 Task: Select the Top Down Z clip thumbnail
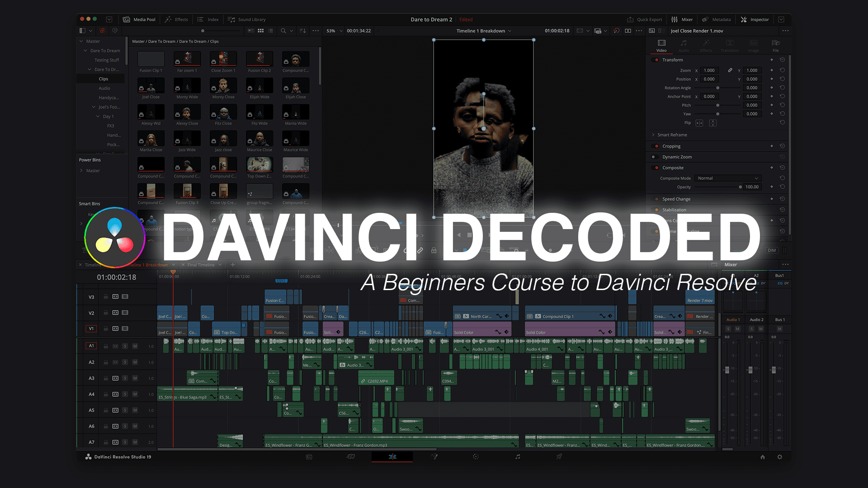tap(259, 165)
